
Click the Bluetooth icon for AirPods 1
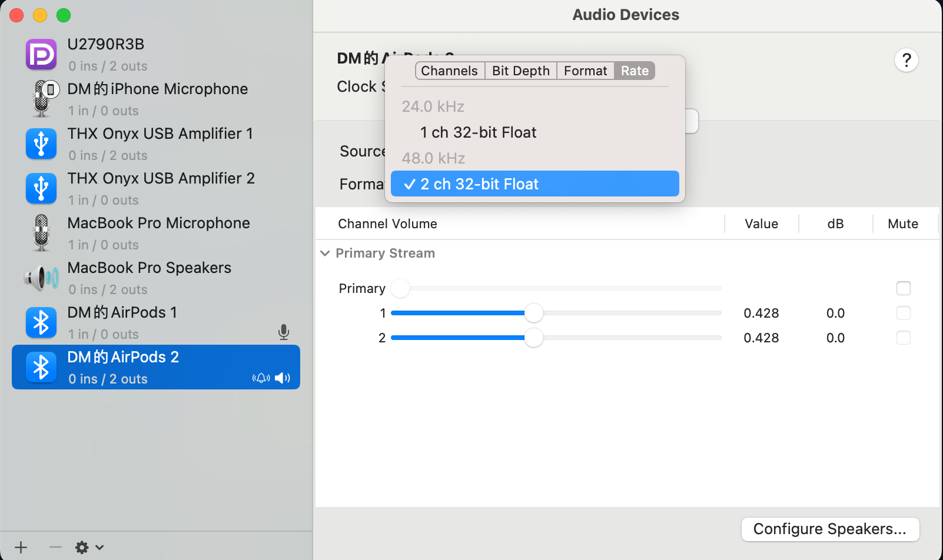pos(41,322)
